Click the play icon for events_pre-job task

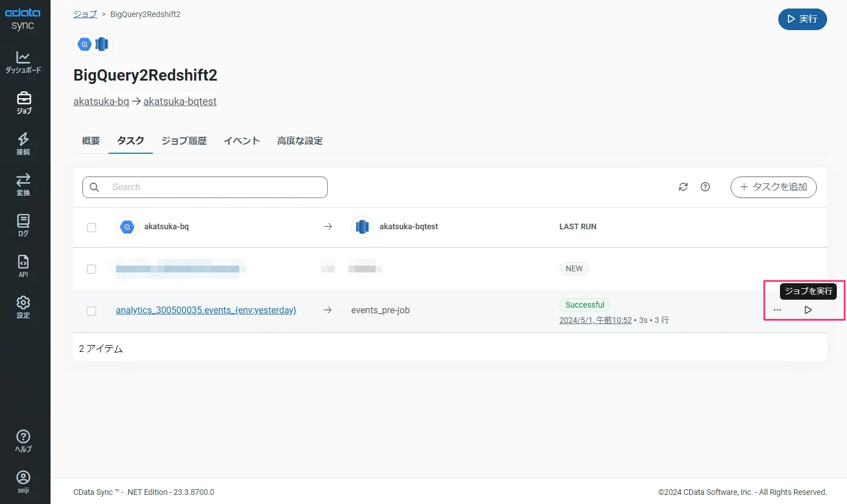(x=808, y=310)
